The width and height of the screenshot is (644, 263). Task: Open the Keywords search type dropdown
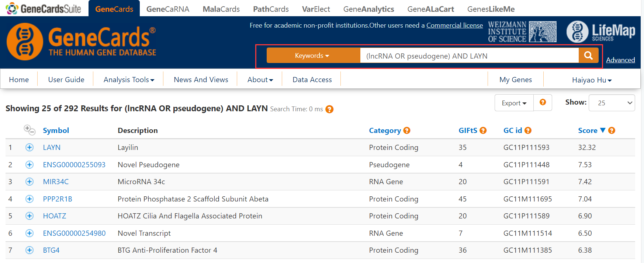tap(313, 56)
